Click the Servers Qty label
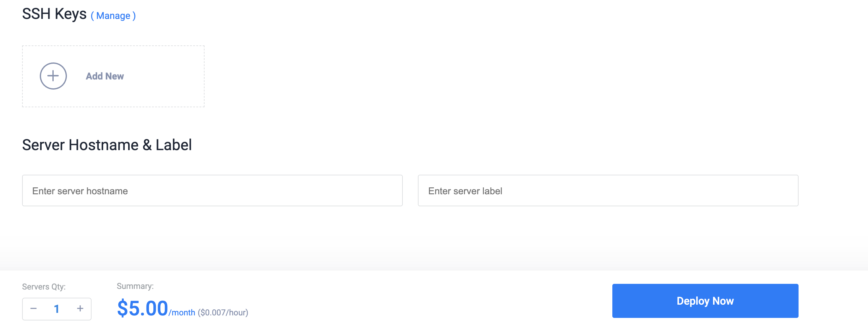This screenshot has height=328, width=868. tap(44, 287)
